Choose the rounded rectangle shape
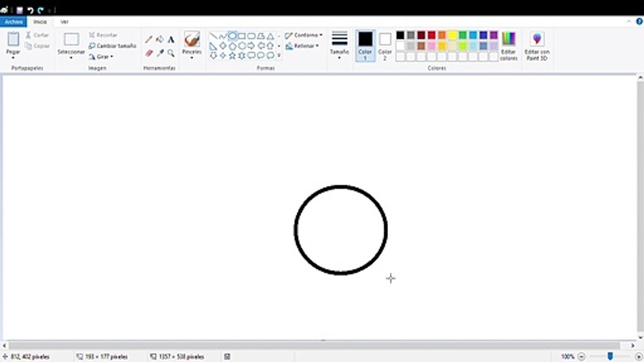The height and width of the screenshot is (362, 644). [x=252, y=36]
